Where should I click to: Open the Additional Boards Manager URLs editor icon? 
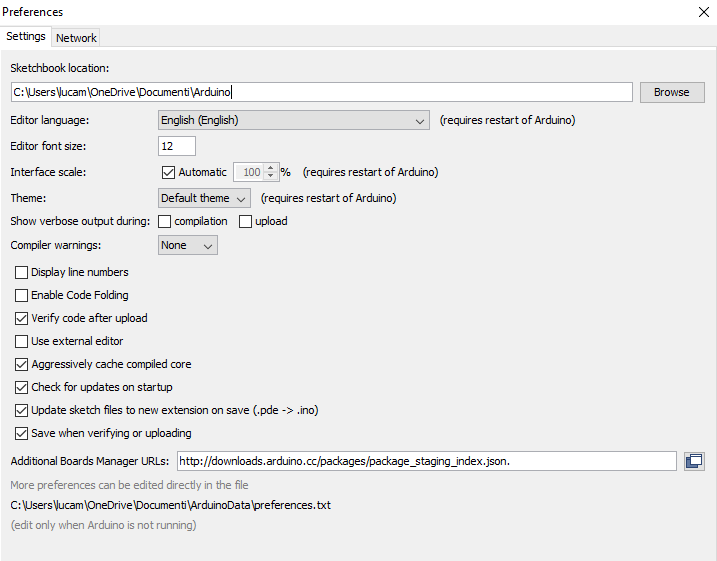tap(694, 461)
